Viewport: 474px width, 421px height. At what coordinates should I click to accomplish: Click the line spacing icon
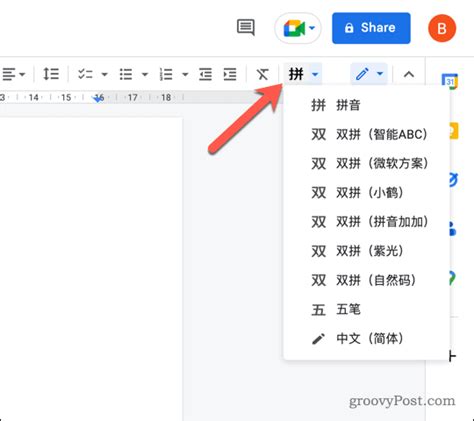click(51, 74)
